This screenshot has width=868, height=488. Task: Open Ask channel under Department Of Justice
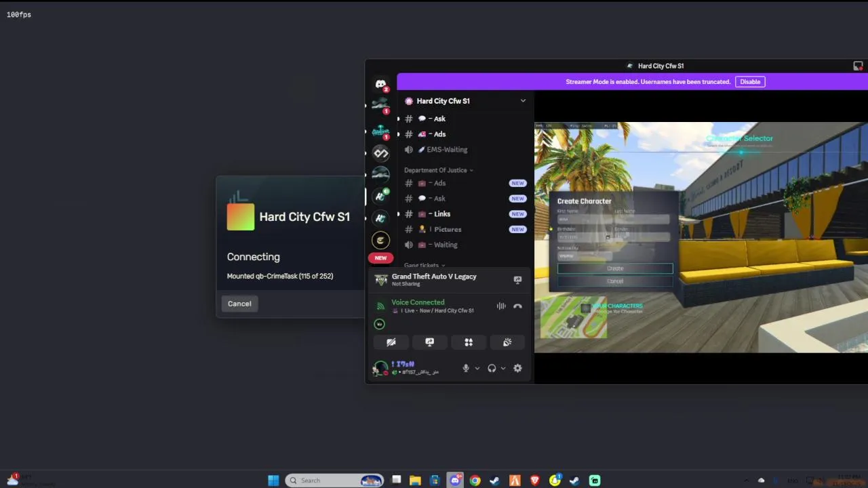click(x=465, y=199)
